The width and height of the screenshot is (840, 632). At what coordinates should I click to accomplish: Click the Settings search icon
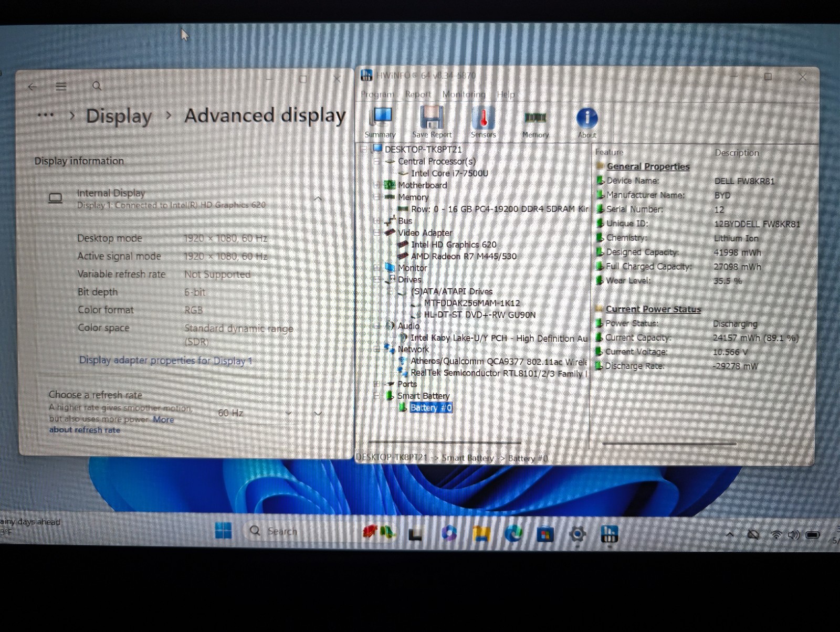pyautogui.click(x=97, y=86)
